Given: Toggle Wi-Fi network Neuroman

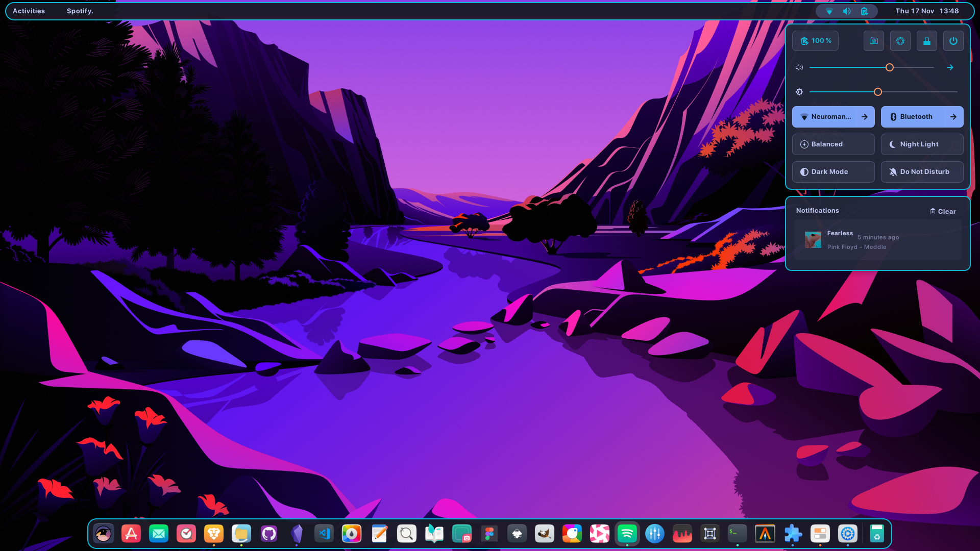Looking at the screenshot, I should coord(826,117).
